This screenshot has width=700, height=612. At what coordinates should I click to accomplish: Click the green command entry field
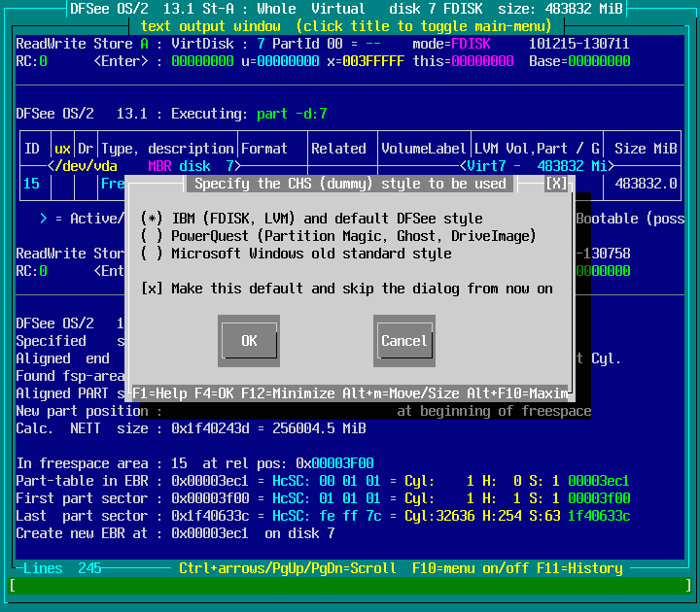(350, 586)
